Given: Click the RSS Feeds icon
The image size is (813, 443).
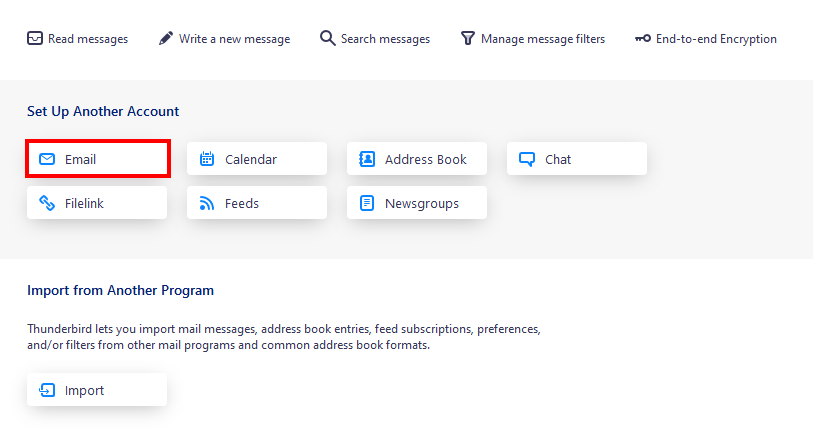Looking at the screenshot, I should click(207, 203).
